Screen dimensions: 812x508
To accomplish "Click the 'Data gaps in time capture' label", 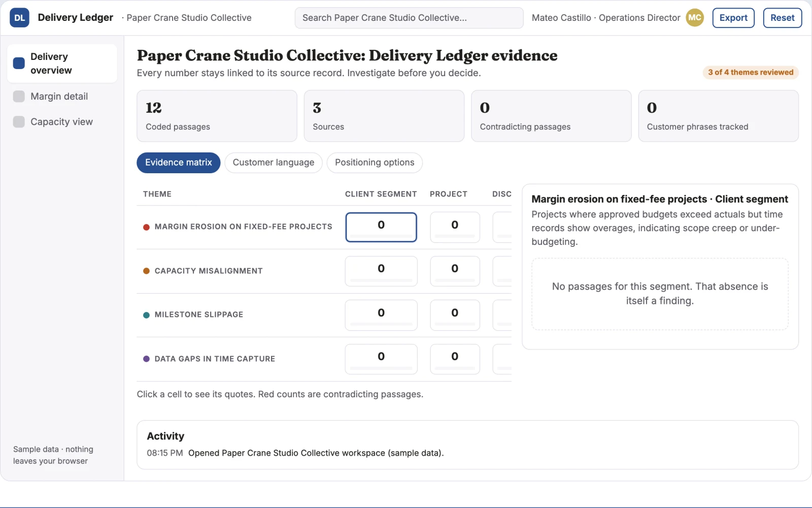I will point(215,359).
